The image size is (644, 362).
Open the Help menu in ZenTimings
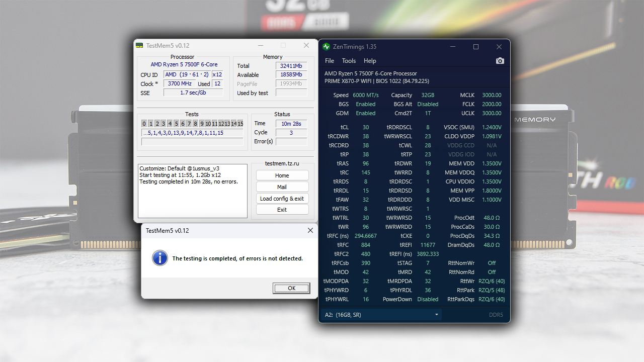[370, 61]
